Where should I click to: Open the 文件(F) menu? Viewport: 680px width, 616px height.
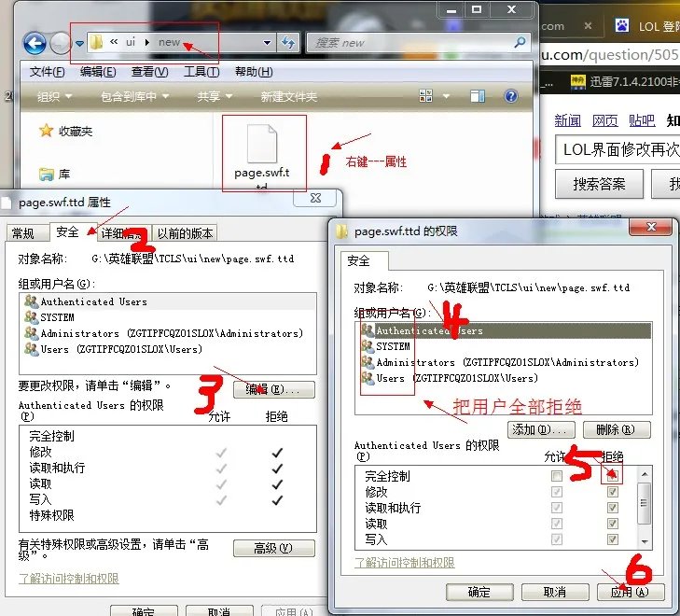[47, 72]
